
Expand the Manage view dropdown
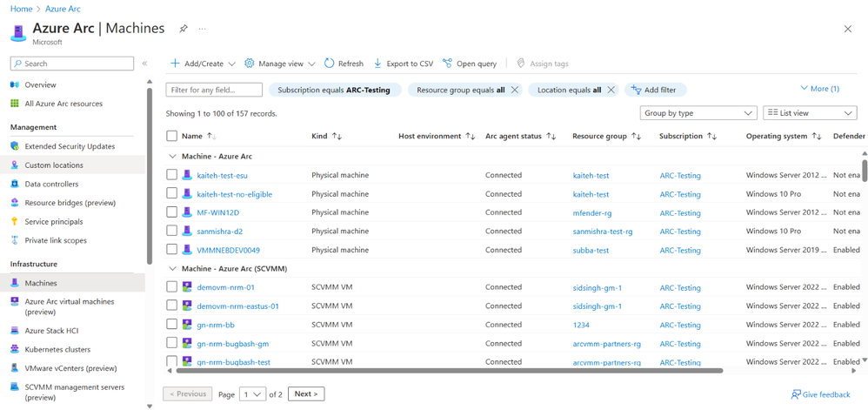click(x=280, y=64)
